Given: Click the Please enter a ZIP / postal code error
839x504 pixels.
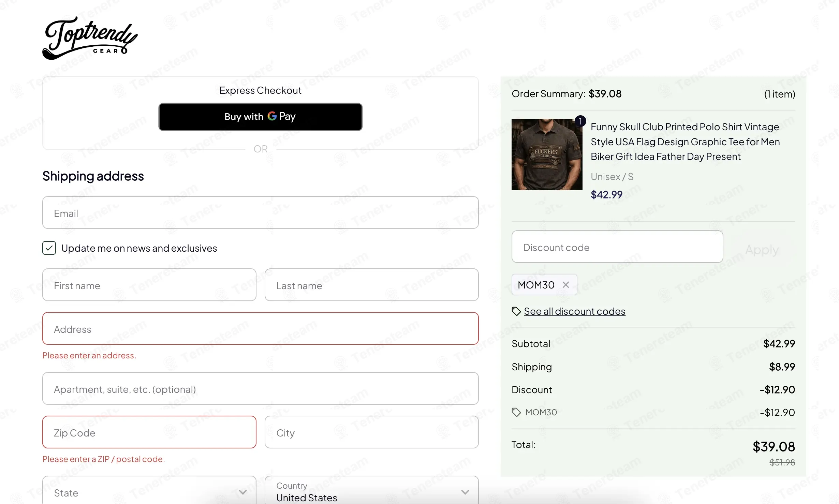Looking at the screenshot, I should coord(104,459).
